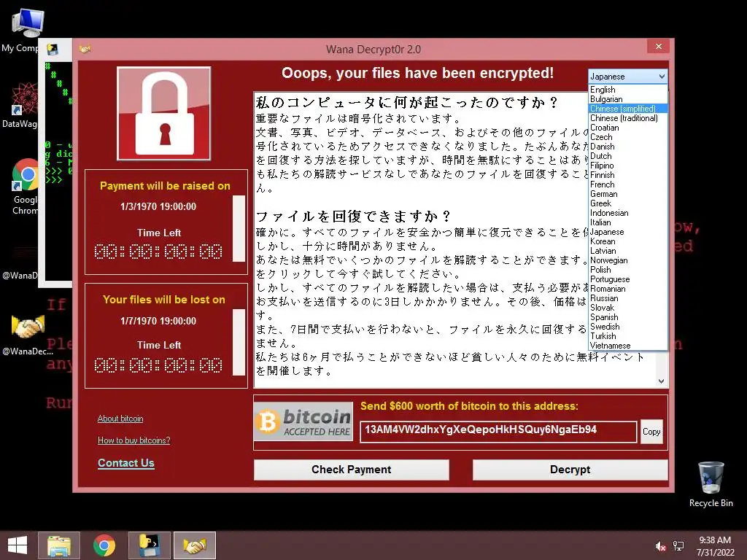The height and width of the screenshot is (560, 747).
Task: Open the About bitcoin link
Action: click(120, 419)
